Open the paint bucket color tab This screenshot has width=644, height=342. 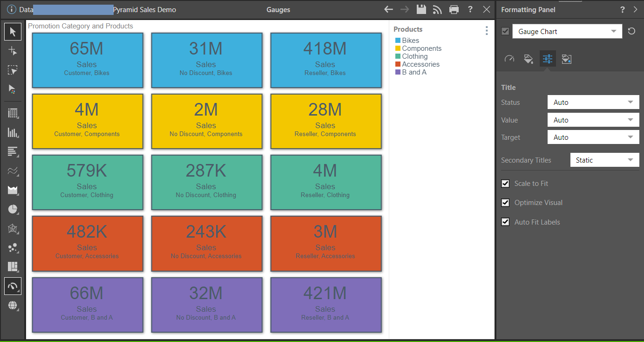pyautogui.click(x=528, y=59)
